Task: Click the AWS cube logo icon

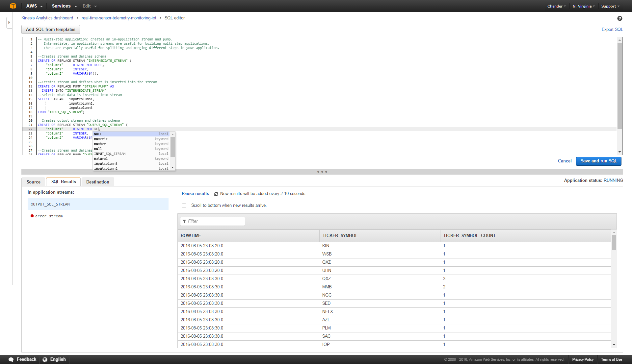Action: point(13,6)
